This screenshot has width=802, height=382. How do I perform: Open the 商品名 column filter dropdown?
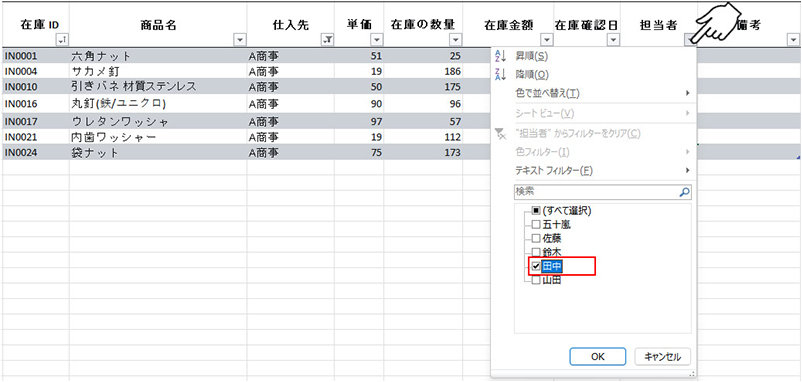tap(240, 40)
